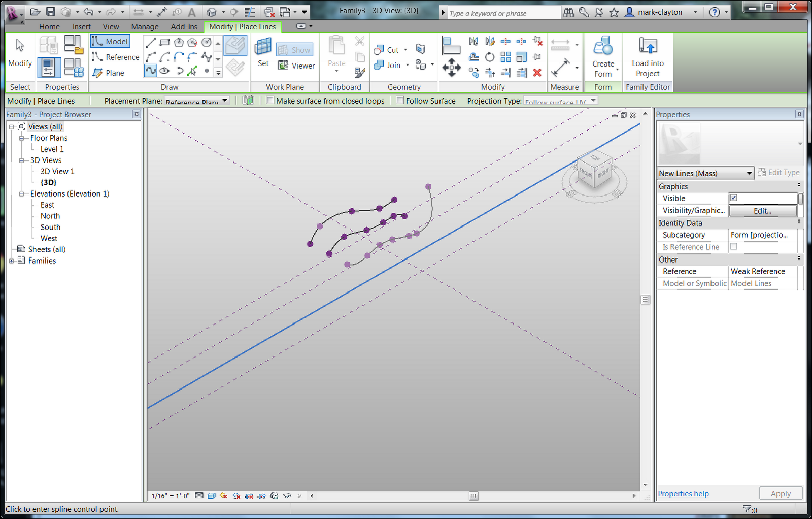Switch to the Insert ribbon tab

click(81, 26)
